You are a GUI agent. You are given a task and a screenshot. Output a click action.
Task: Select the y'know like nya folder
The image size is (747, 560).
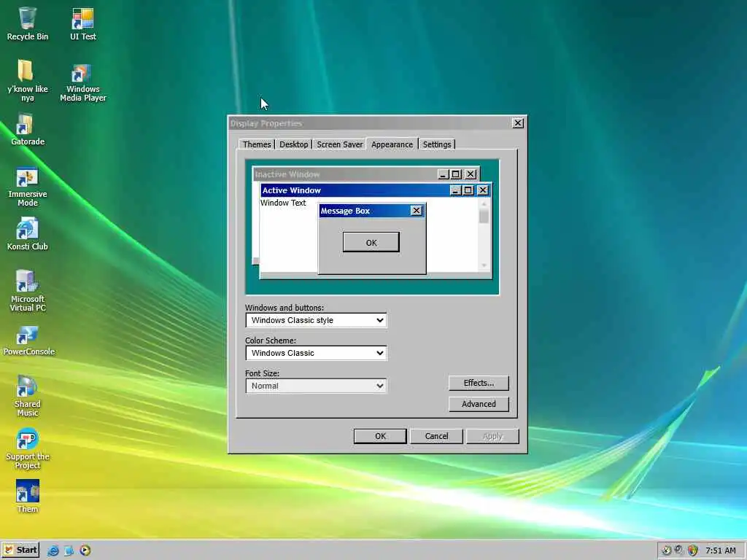[x=27, y=80]
